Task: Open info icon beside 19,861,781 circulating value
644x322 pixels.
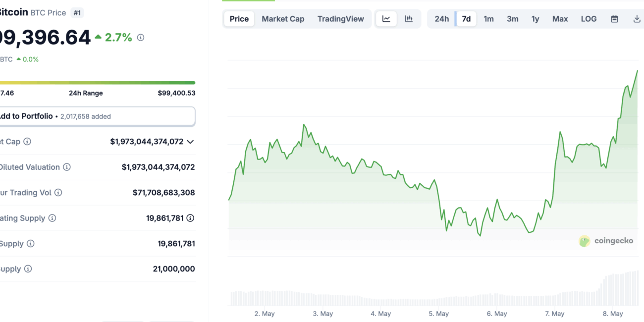Action: [x=190, y=218]
